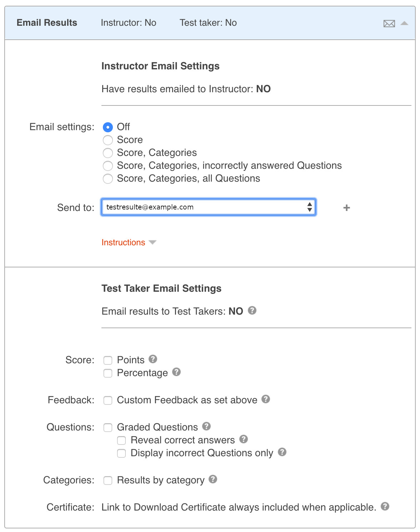The image size is (420, 532).
Task: Click the help icon beside Points
Action: coord(153,359)
